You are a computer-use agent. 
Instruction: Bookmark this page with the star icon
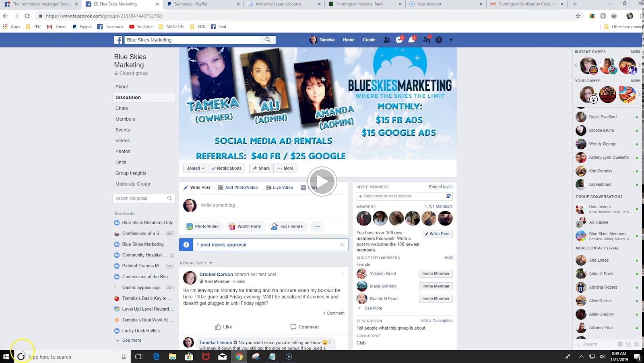pos(578,16)
